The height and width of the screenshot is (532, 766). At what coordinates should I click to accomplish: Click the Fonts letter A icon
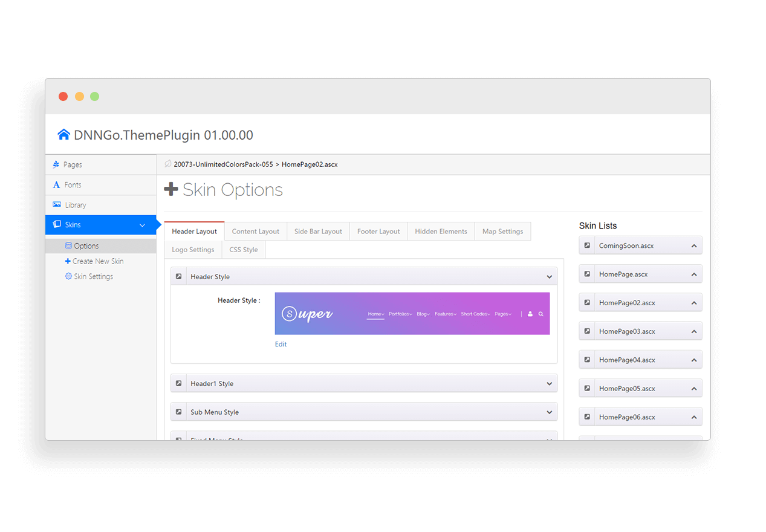click(x=56, y=185)
